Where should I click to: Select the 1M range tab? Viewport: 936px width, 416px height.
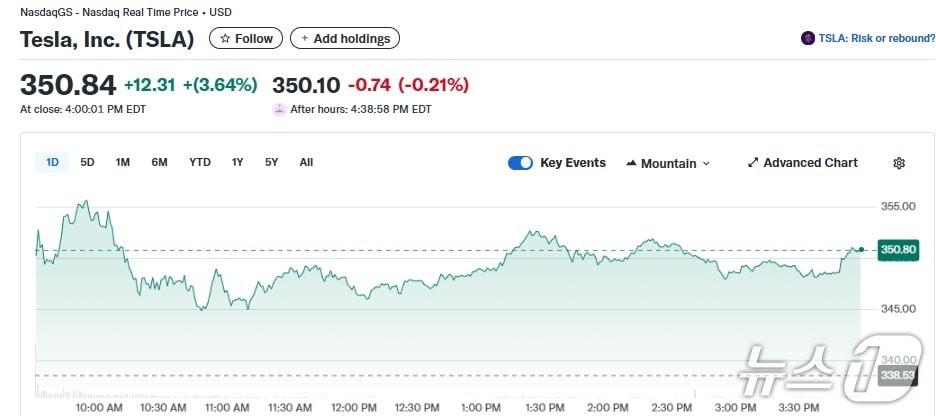[x=122, y=162]
